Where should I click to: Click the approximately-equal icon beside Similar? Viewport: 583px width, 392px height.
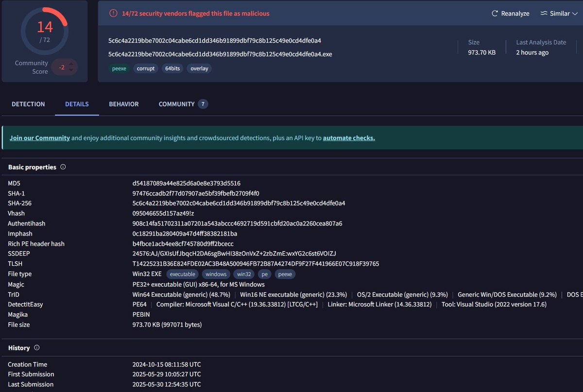pos(544,14)
